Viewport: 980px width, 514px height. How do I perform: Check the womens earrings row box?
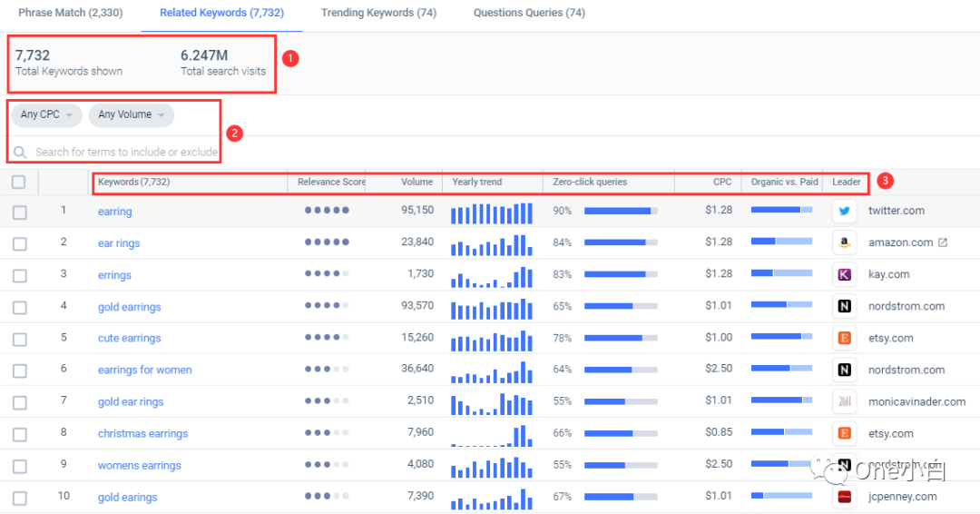20,467
